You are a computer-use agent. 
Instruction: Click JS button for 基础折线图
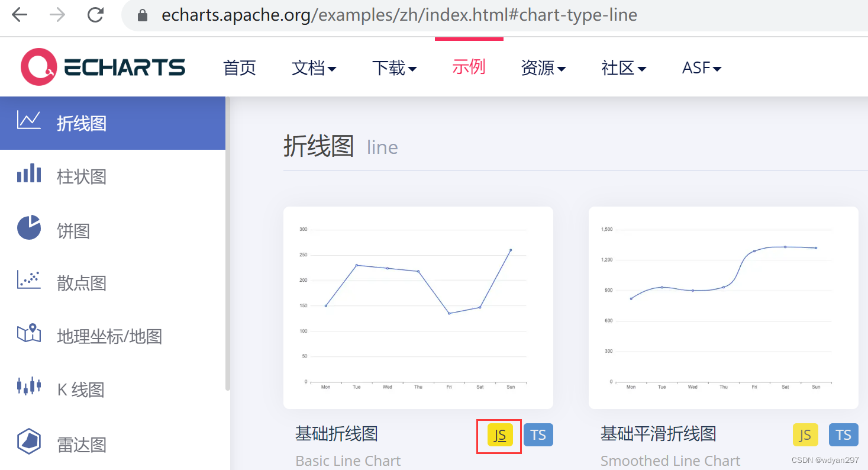pyautogui.click(x=500, y=435)
